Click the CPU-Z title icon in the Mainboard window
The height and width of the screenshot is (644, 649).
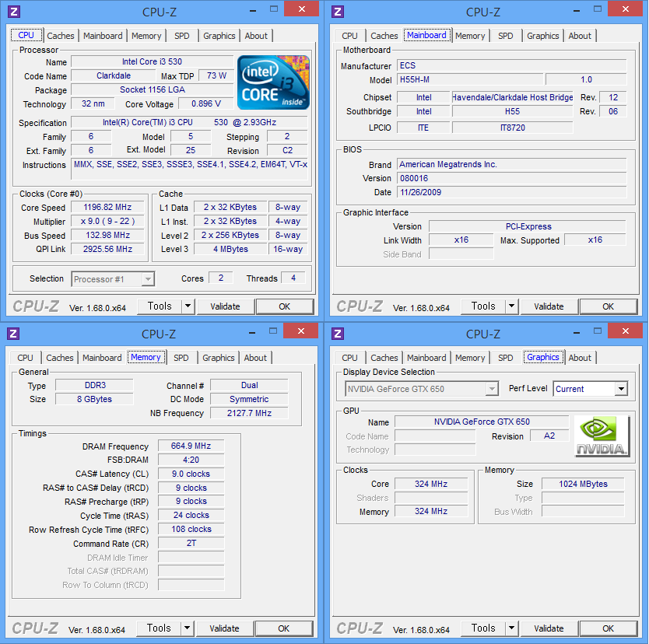tap(338, 12)
